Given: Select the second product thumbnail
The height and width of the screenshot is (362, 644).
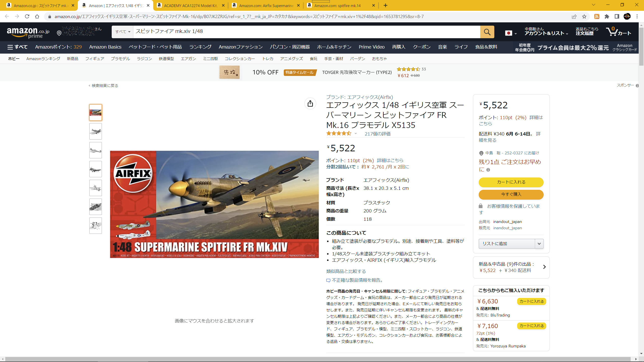Looking at the screenshot, I should tap(96, 131).
